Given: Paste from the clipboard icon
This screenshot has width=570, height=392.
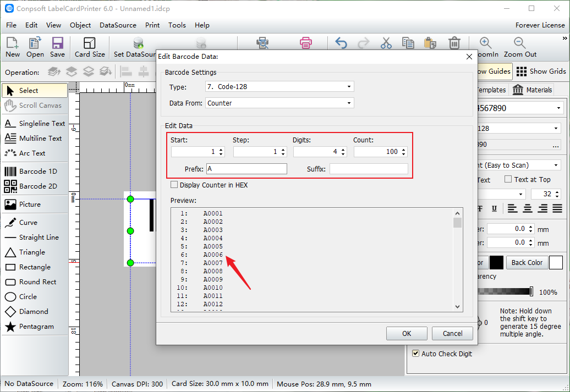Looking at the screenshot, I should pos(430,43).
